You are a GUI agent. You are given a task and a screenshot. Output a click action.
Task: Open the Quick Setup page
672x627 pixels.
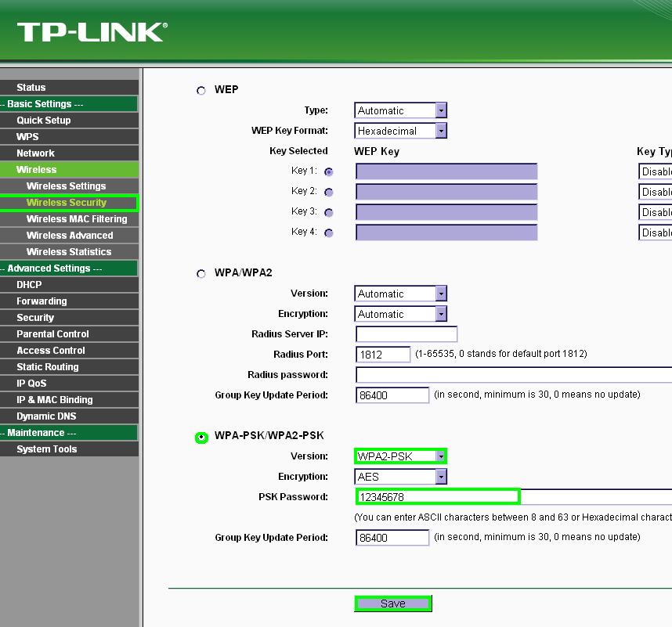point(43,121)
